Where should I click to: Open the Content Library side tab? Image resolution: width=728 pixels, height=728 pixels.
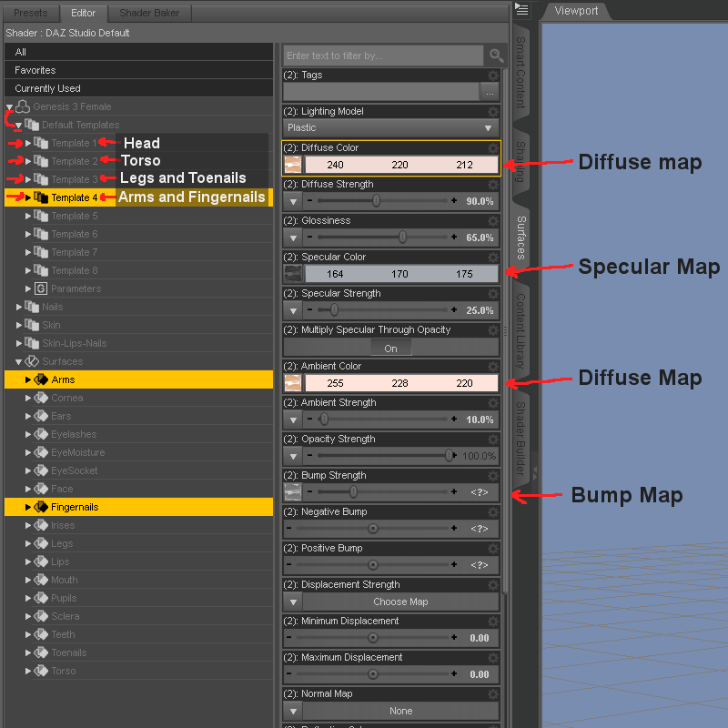tap(521, 330)
